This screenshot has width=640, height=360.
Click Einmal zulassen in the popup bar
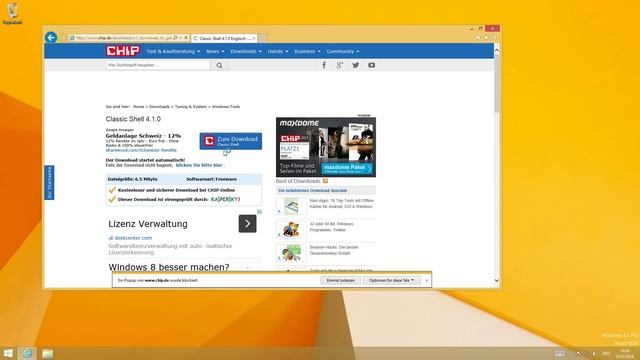pos(340,280)
